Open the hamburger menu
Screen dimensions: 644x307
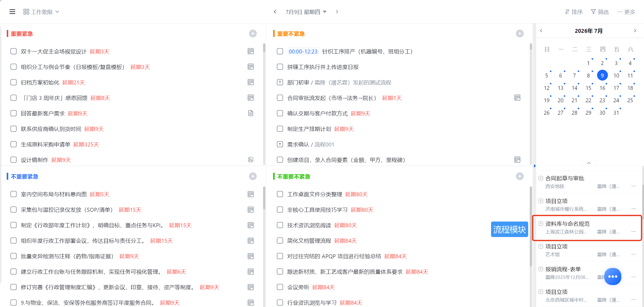[12, 12]
